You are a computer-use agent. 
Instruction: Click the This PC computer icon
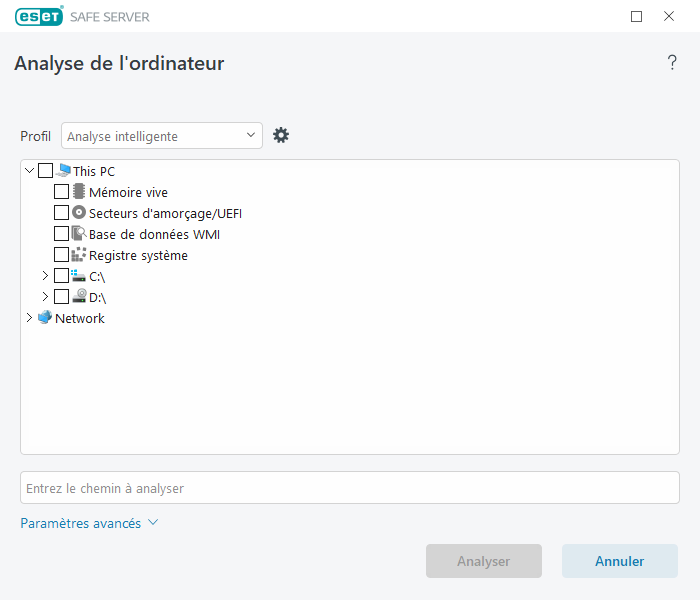(x=64, y=171)
